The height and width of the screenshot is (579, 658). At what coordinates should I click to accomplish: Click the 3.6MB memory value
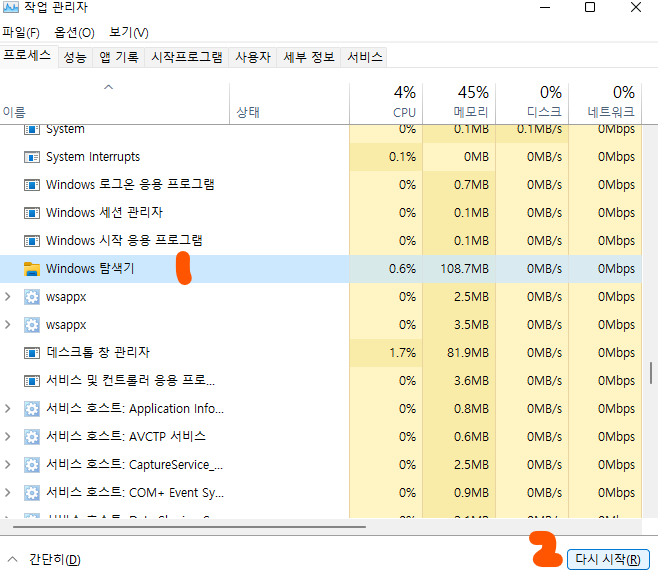click(x=471, y=381)
